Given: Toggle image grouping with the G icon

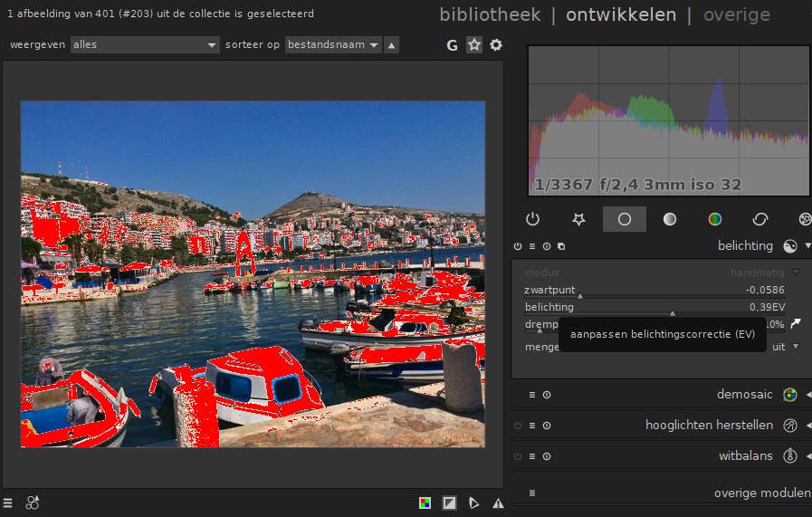Looking at the screenshot, I should 452,45.
